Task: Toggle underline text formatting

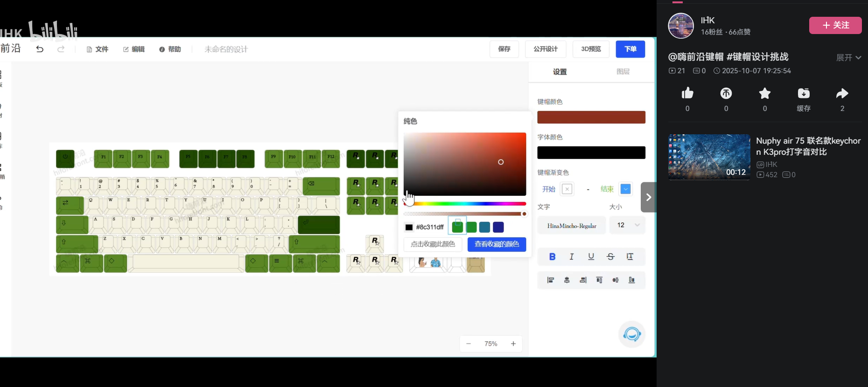Action: [591, 256]
